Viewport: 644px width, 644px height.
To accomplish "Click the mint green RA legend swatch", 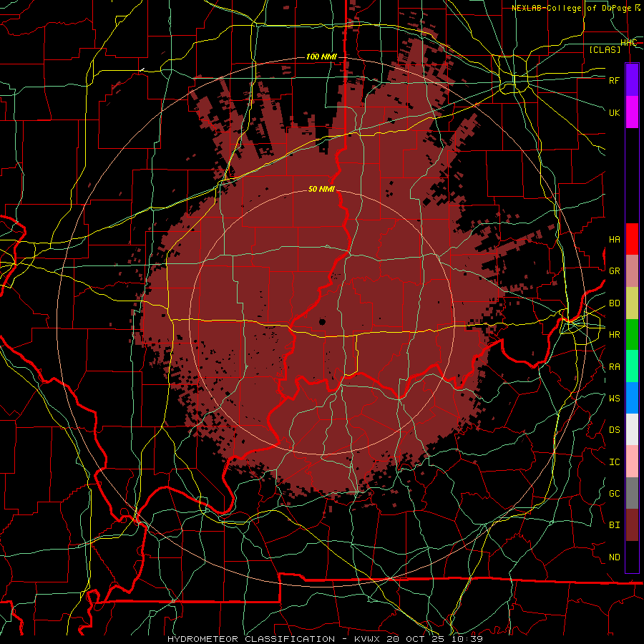I will click(632, 366).
